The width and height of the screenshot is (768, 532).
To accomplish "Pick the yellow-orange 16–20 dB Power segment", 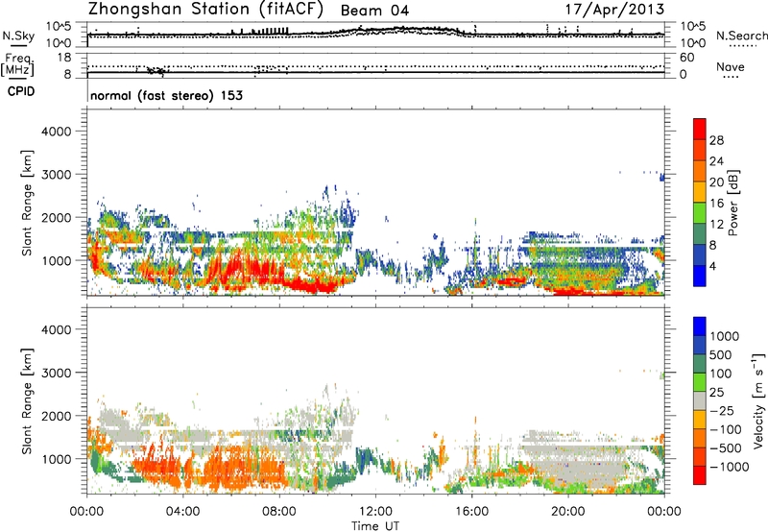I will click(700, 192).
